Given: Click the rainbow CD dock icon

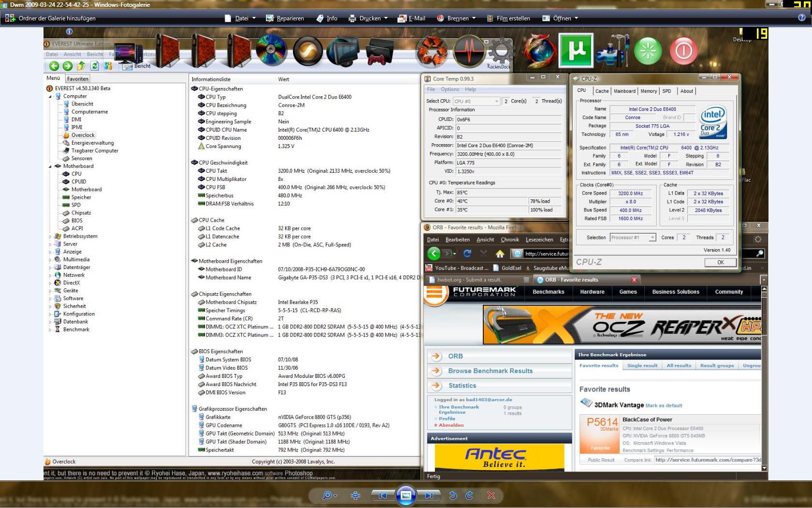Looking at the screenshot, I should click(x=271, y=50).
